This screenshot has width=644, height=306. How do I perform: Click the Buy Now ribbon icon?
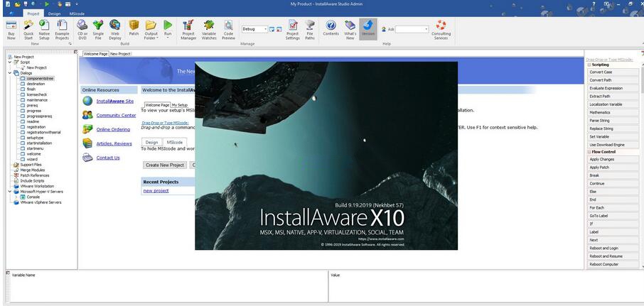point(11,30)
